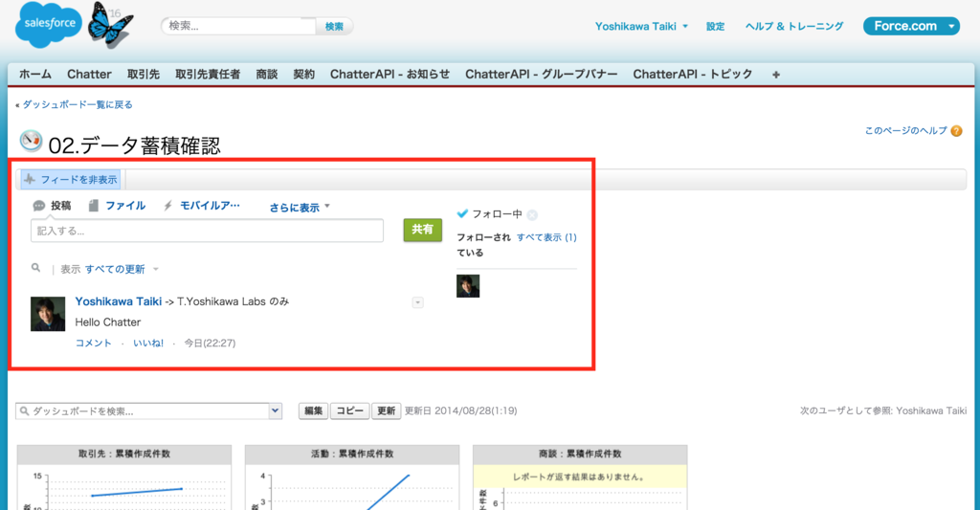Click いいね! like link

(148, 344)
